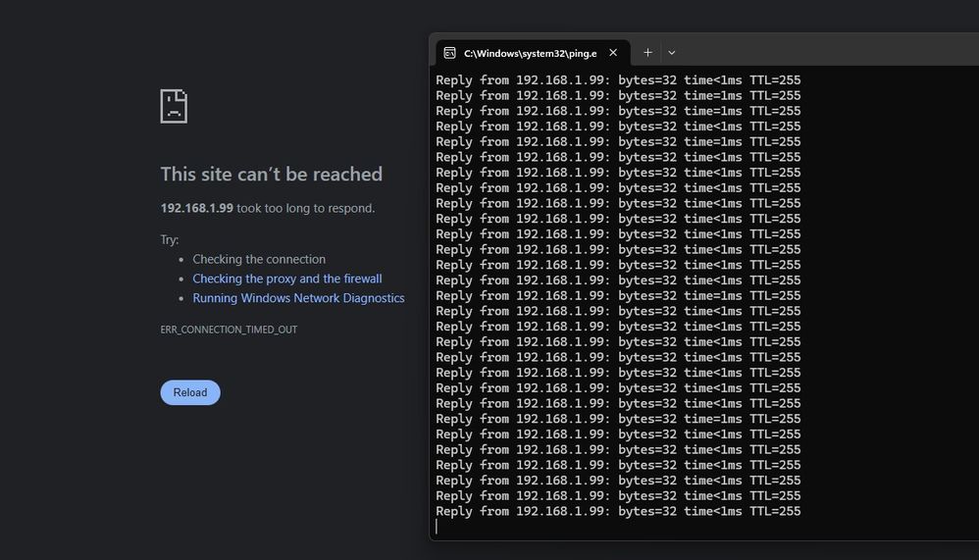Click the last ping reply line in terminal

(618, 511)
